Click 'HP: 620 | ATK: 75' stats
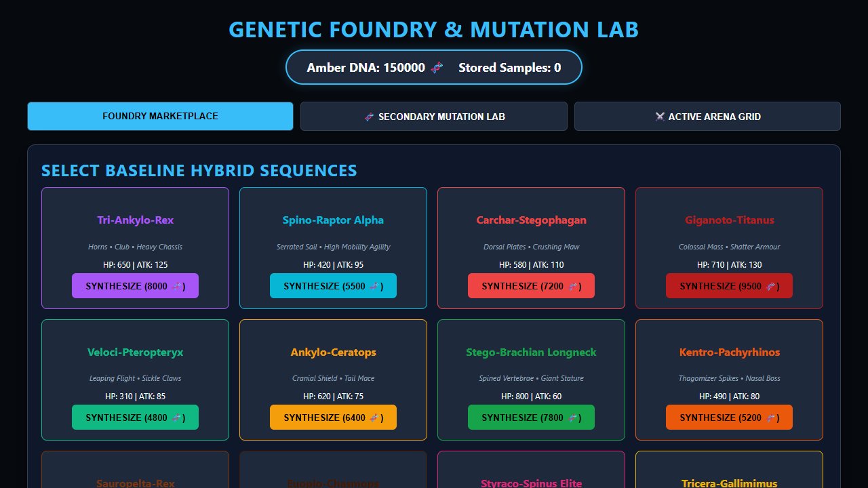 click(x=333, y=396)
